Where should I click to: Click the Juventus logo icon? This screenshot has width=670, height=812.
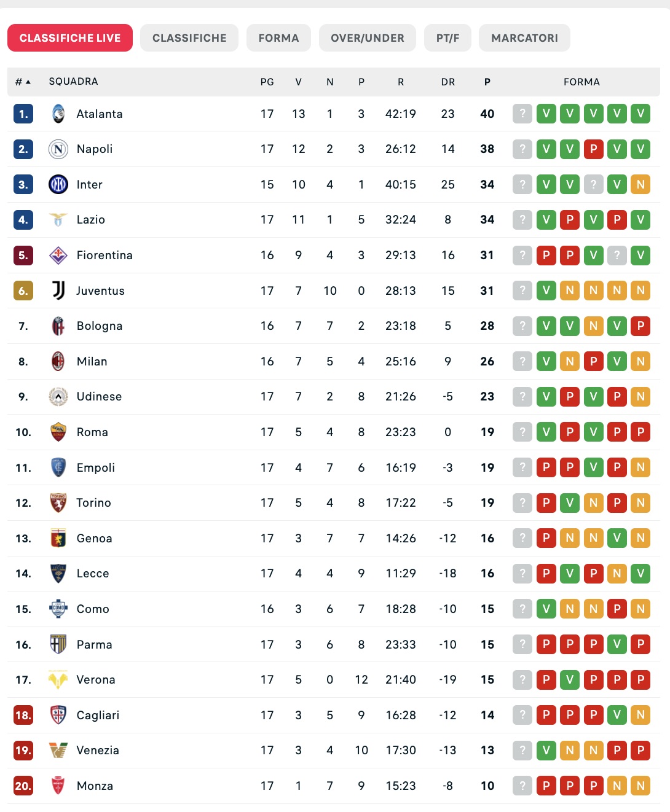pyautogui.click(x=58, y=291)
